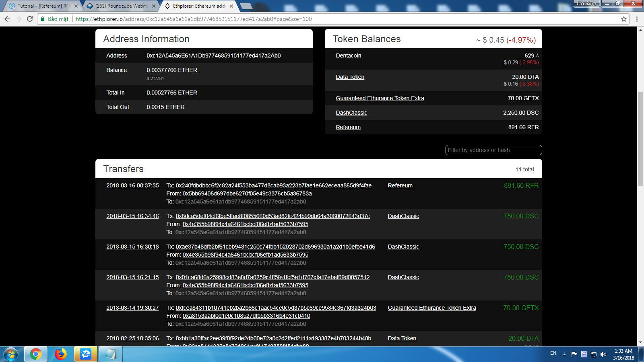Screen dimensions: 644x362
Task: Open the Windows Start menu
Action: click(10, 354)
